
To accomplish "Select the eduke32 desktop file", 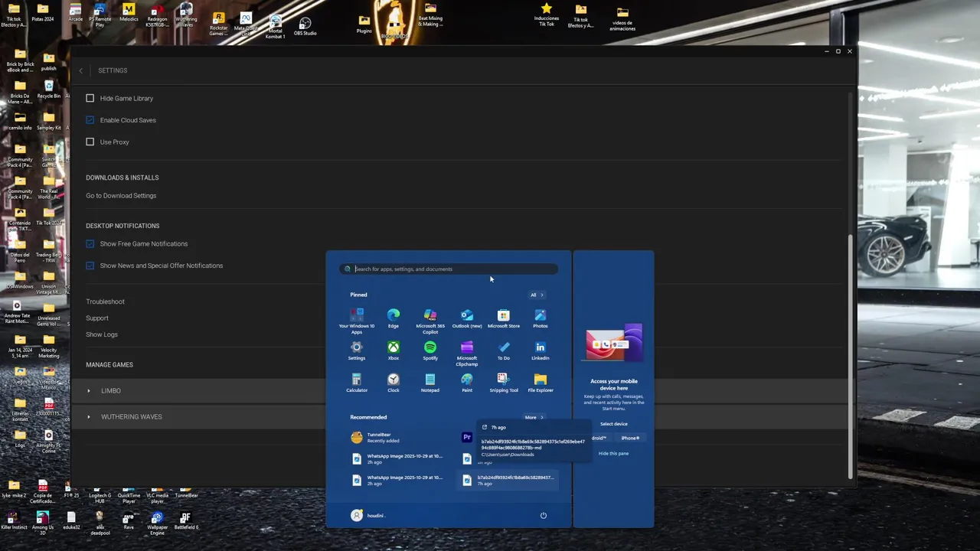I will 71,522.
